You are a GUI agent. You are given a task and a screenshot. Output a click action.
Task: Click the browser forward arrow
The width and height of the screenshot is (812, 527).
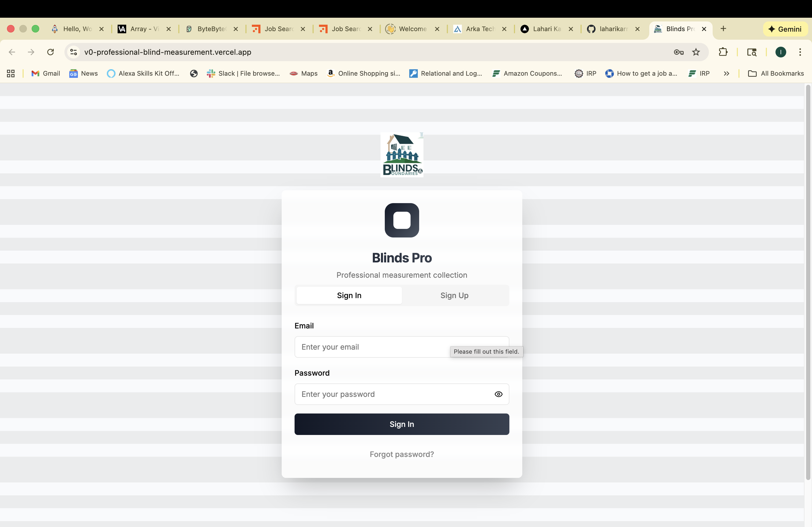(31, 52)
